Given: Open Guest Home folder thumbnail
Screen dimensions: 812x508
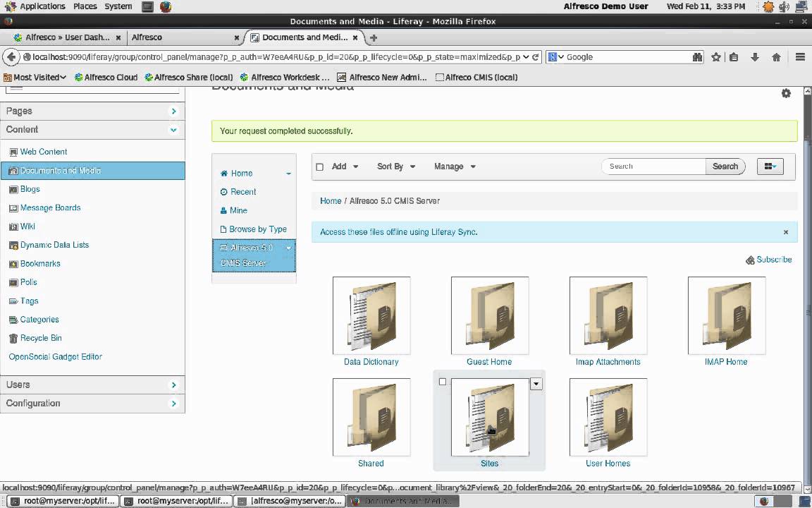Looking at the screenshot, I should 490,315.
